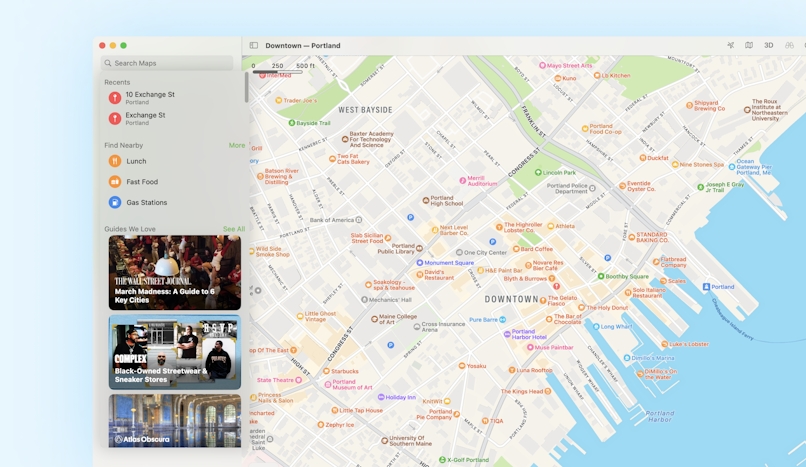Select Maine College of Art pin
This screenshot has width=806, height=467.
click(374, 319)
